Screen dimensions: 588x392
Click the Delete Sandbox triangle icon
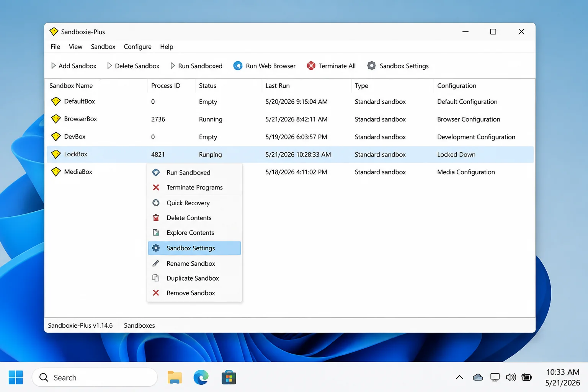(x=109, y=66)
